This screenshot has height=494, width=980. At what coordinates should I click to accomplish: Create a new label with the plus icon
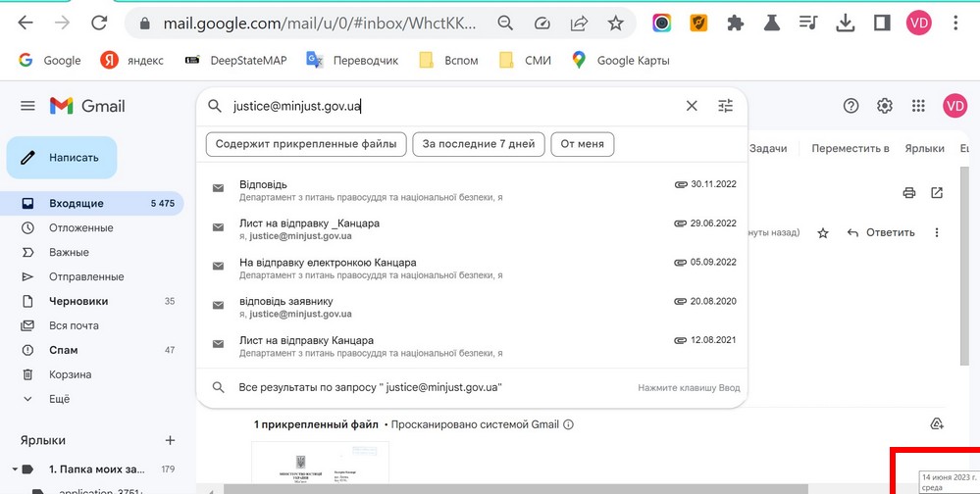170,440
